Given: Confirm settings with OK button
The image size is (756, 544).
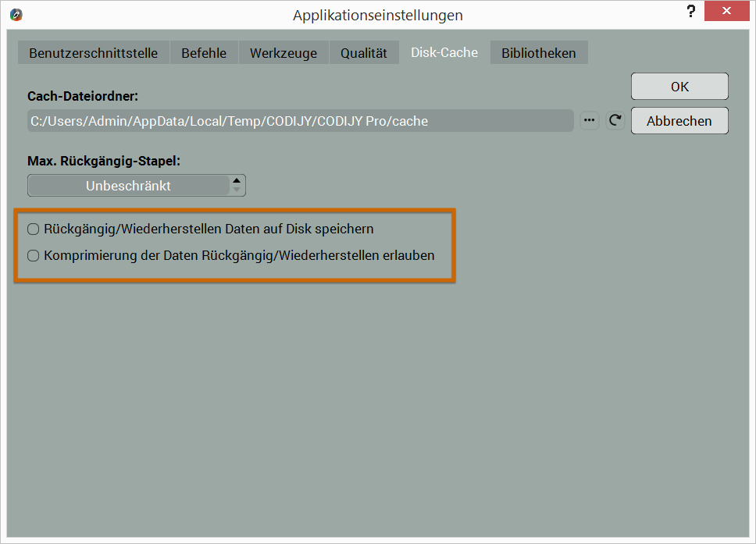Looking at the screenshot, I should (679, 87).
